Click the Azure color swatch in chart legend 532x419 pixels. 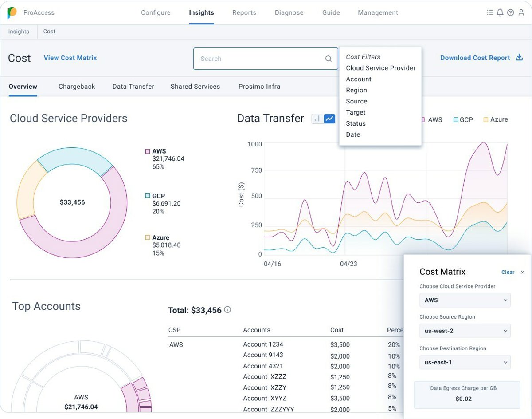pyautogui.click(x=486, y=120)
